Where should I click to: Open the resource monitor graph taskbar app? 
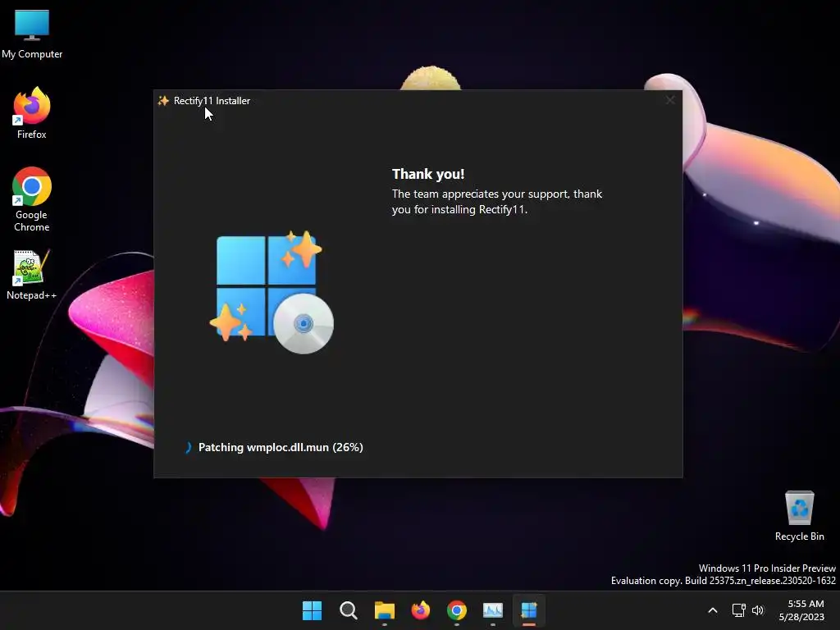tap(493, 610)
